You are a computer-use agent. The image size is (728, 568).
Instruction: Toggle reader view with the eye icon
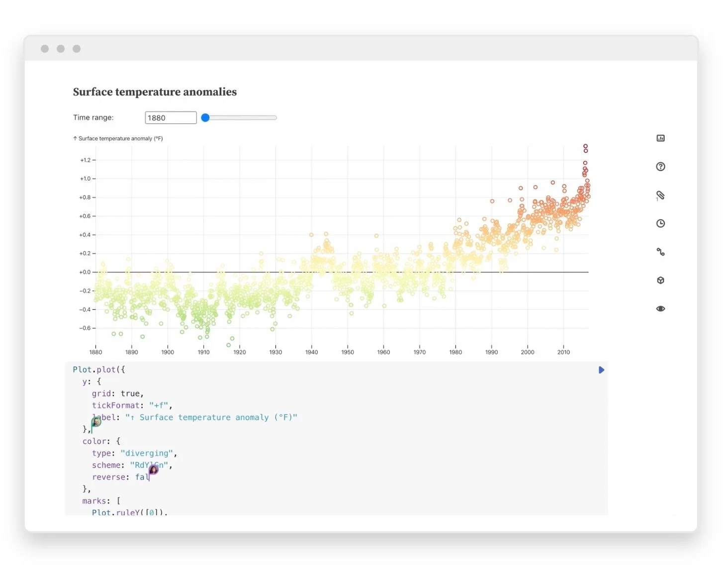point(660,308)
